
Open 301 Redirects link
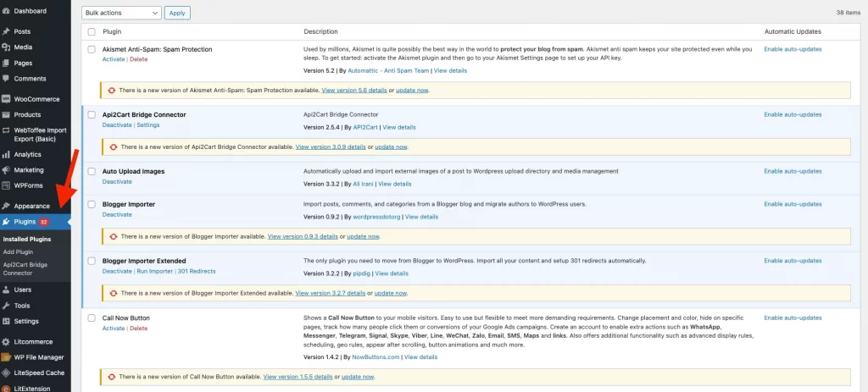point(197,271)
